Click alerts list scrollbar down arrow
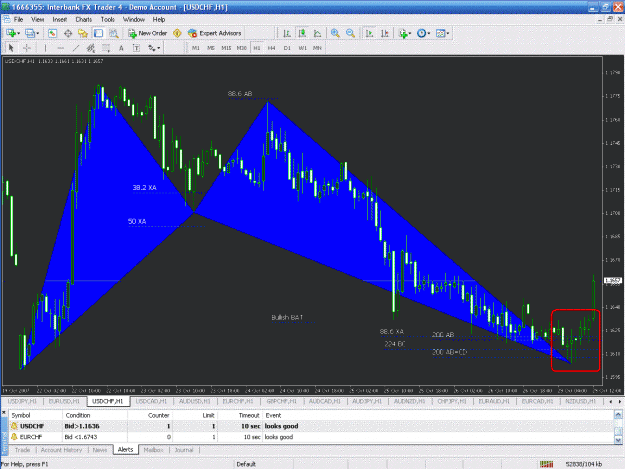Screen dimensions: 625x469 (618, 440)
